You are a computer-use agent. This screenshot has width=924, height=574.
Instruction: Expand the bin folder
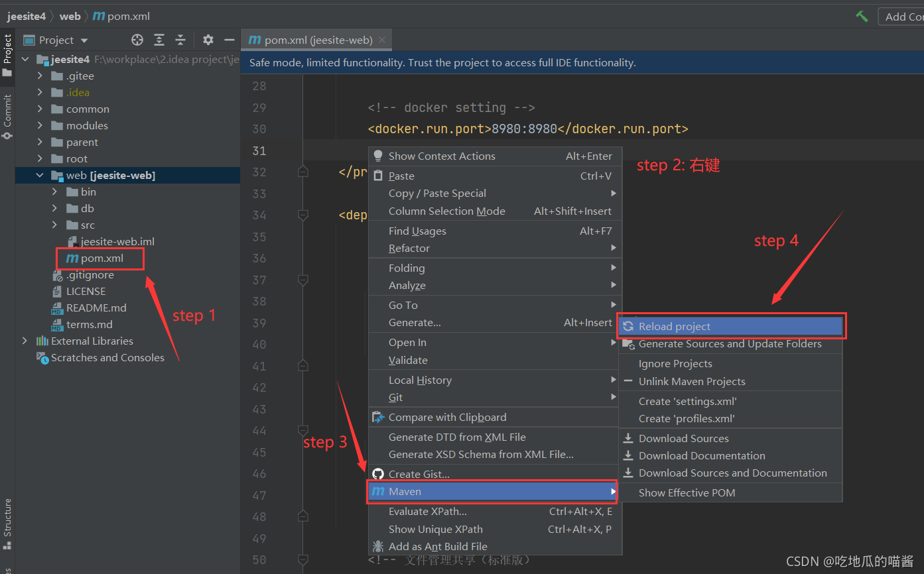pos(54,192)
